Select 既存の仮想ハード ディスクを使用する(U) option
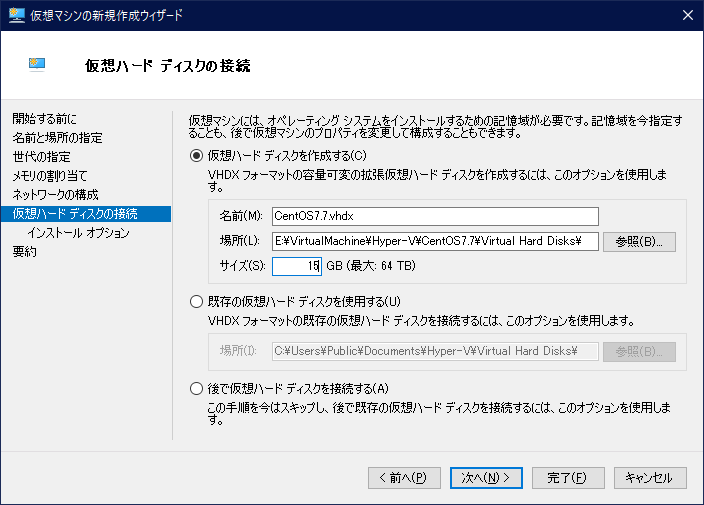This screenshot has height=505, width=704. click(196, 301)
